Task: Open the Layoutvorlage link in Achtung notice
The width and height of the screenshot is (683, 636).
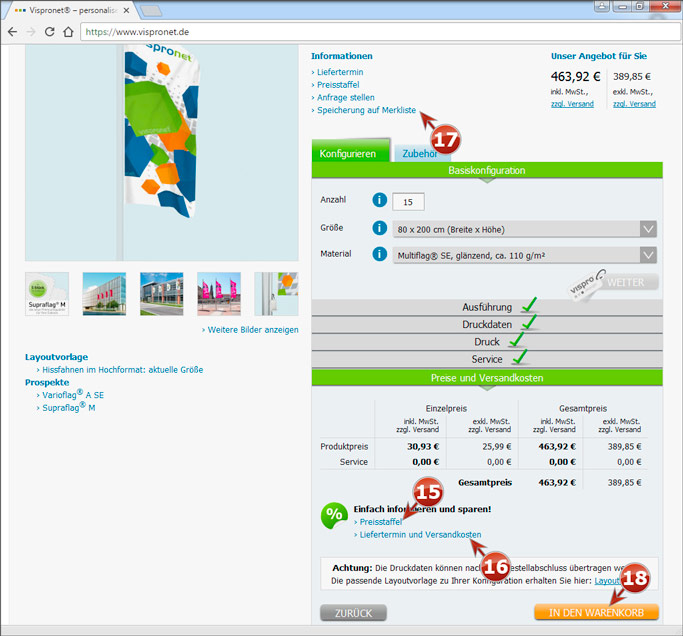Action: [x=608, y=581]
